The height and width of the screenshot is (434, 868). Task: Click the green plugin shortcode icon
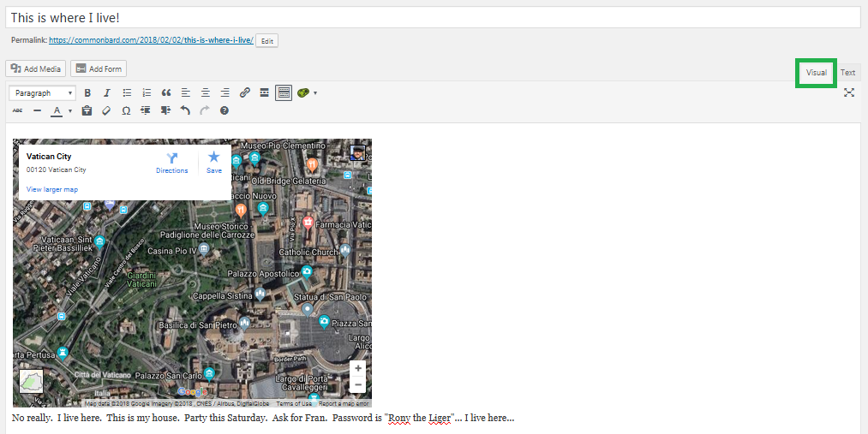tap(302, 93)
